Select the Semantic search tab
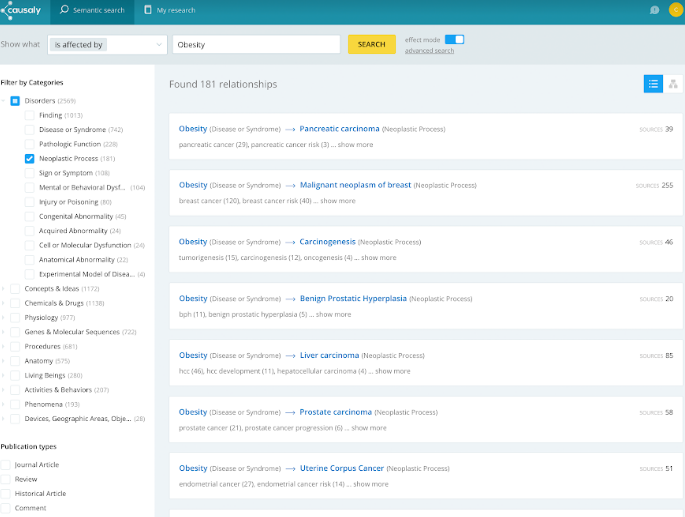Image resolution: width=685 pixels, height=517 pixels. (93, 10)
